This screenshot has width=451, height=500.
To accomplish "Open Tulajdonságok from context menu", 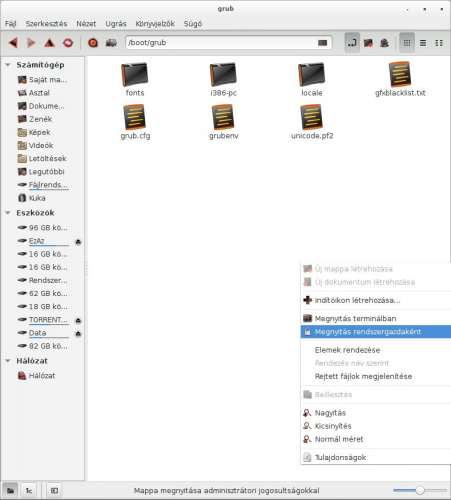I will point(376,457).
